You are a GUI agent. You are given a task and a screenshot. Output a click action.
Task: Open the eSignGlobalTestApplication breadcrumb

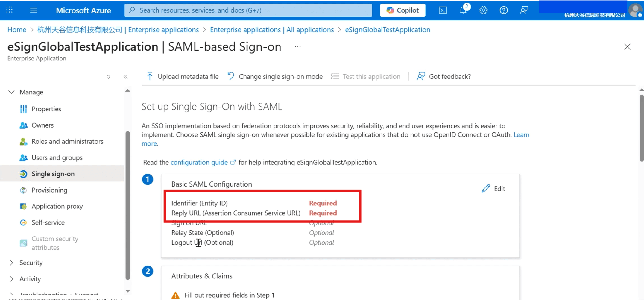point(388,30)
